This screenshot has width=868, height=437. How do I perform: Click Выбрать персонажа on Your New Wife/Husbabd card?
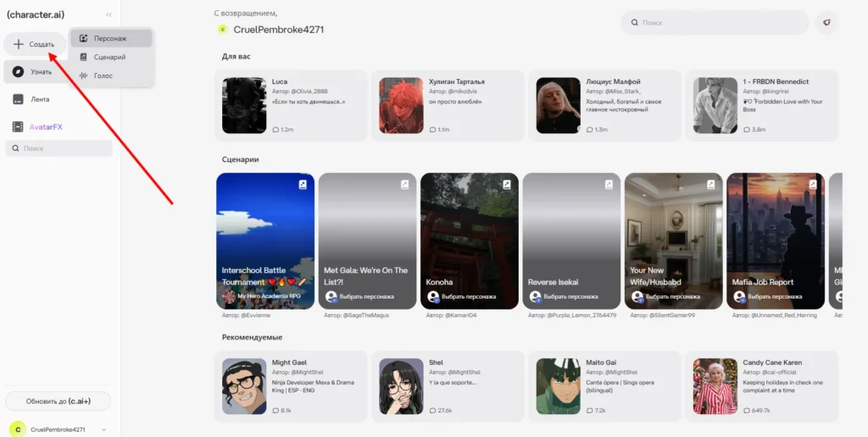[x=666, y=297]
